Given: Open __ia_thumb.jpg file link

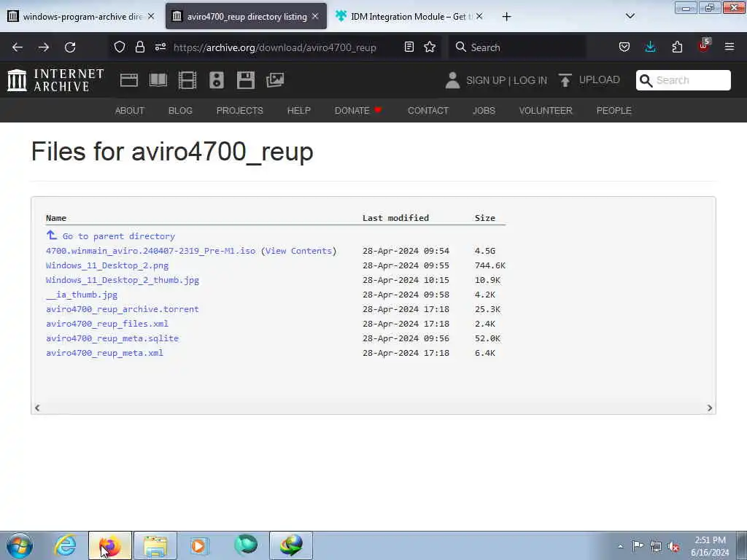Looking at the screenshot, I should point(82,295).
